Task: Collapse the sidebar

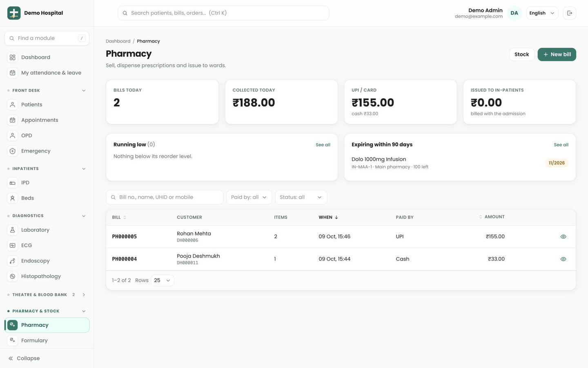Action: click(x=24, y=358)
